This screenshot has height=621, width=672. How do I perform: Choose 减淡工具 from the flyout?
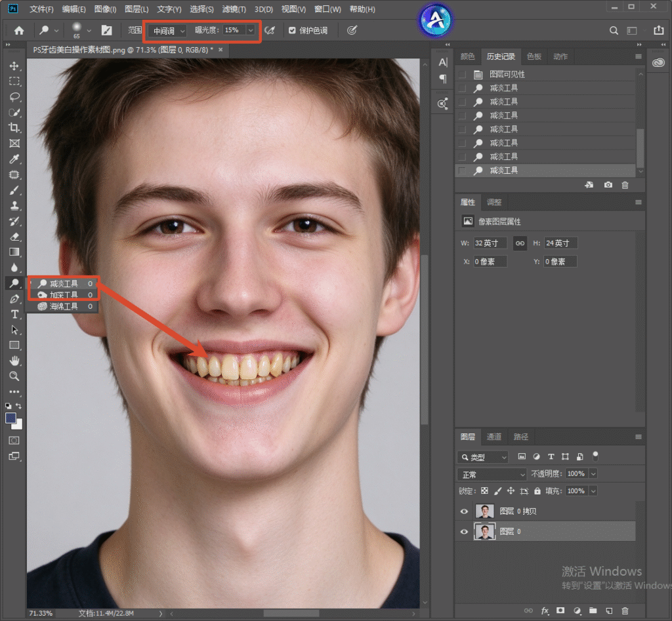pos(64,283)
